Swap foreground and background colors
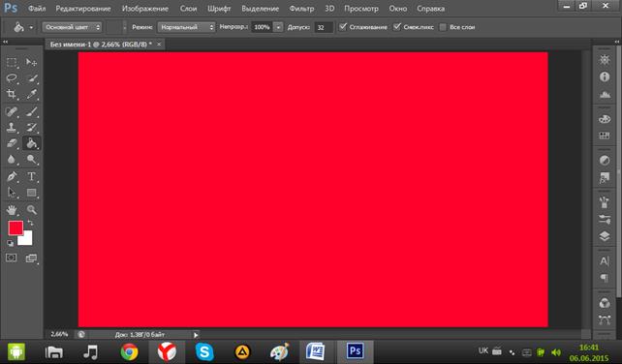This screenshot has width=622, height=364. [31, 224]
